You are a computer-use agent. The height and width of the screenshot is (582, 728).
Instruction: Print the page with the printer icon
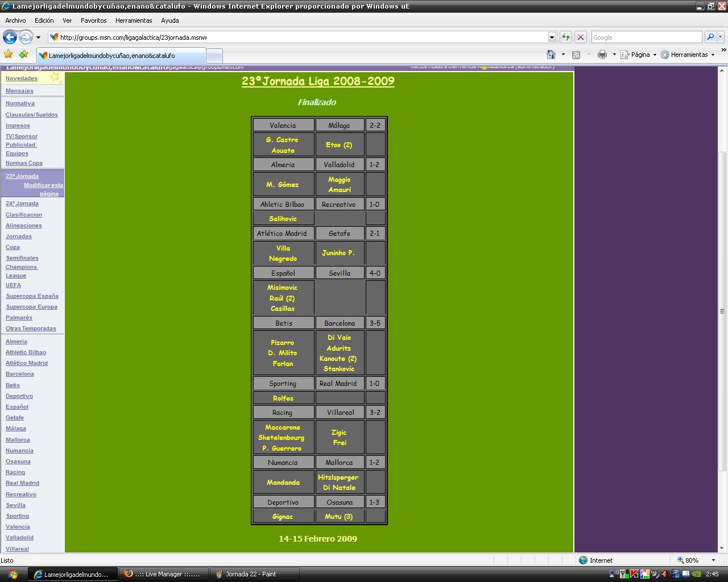pyautogui.click(x=602, y=55)
